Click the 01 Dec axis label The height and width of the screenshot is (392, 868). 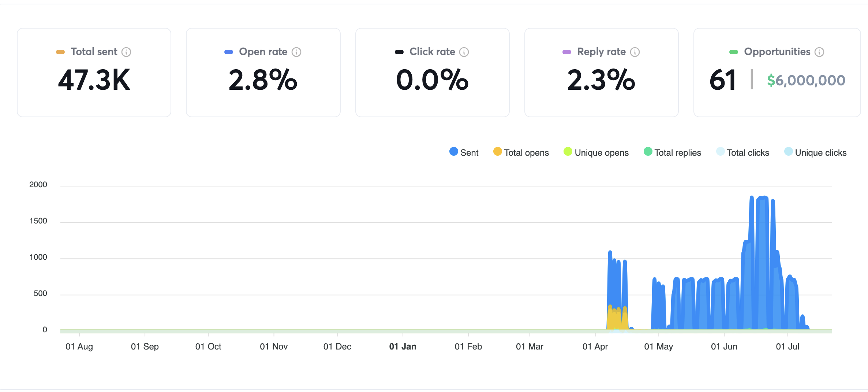pos(337,347)
